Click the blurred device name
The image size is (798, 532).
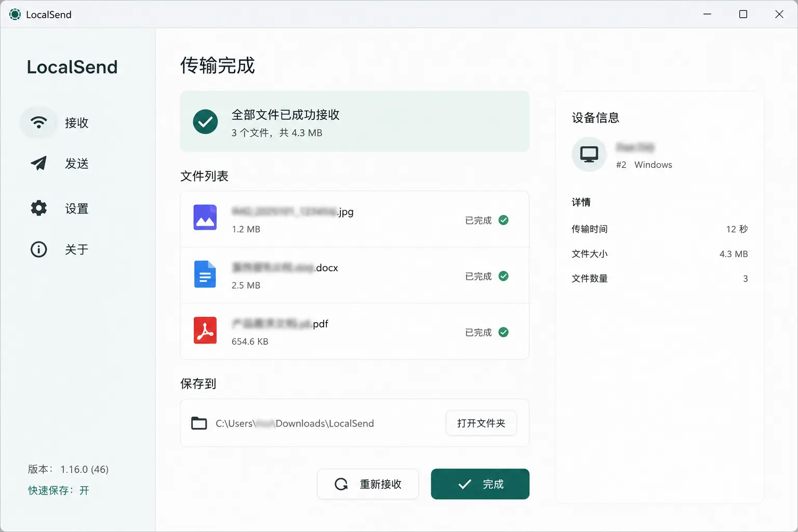pyautogui.click(x=635, y=148)
